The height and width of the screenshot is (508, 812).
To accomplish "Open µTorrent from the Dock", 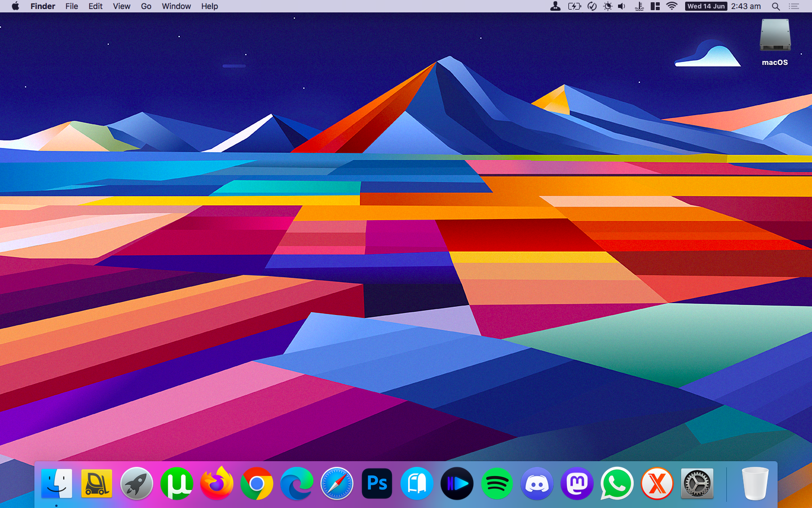I will 176,484.
